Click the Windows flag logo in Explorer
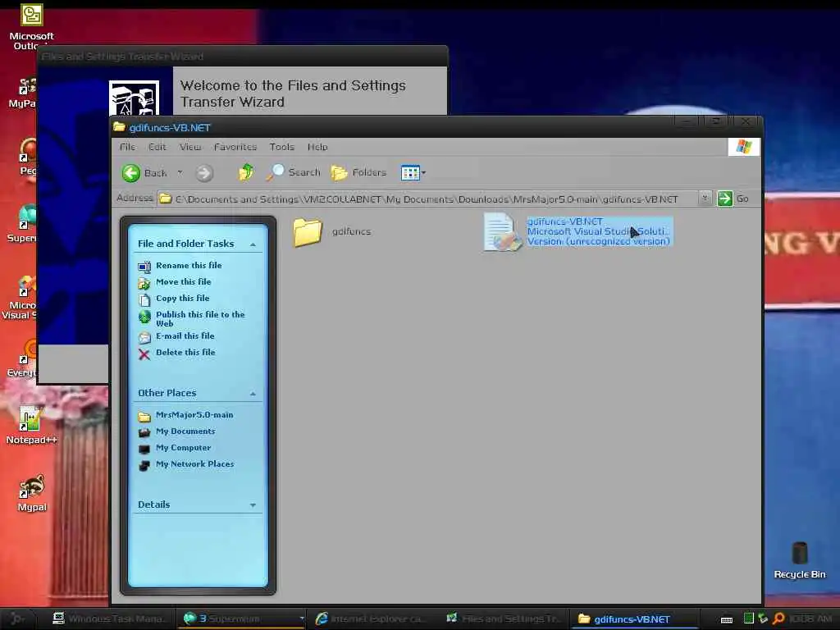840x630 pixels. 743,146
